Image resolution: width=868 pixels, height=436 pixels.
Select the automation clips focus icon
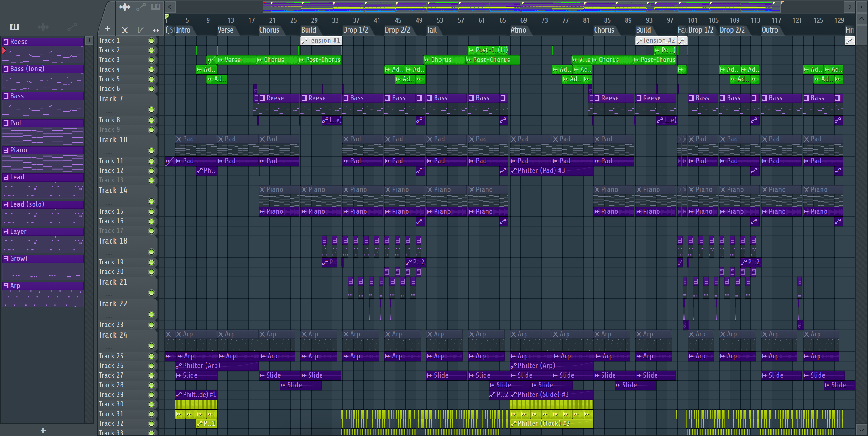(141, 7)
